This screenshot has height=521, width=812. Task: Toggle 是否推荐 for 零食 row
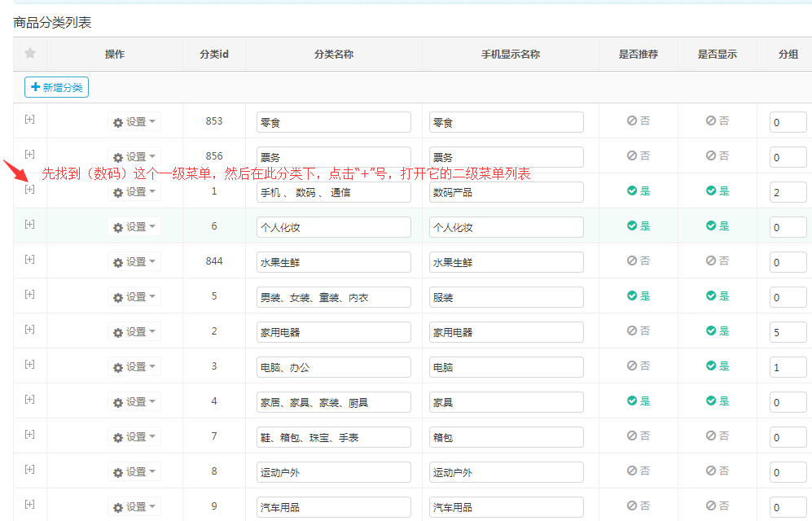pos(638,120)
